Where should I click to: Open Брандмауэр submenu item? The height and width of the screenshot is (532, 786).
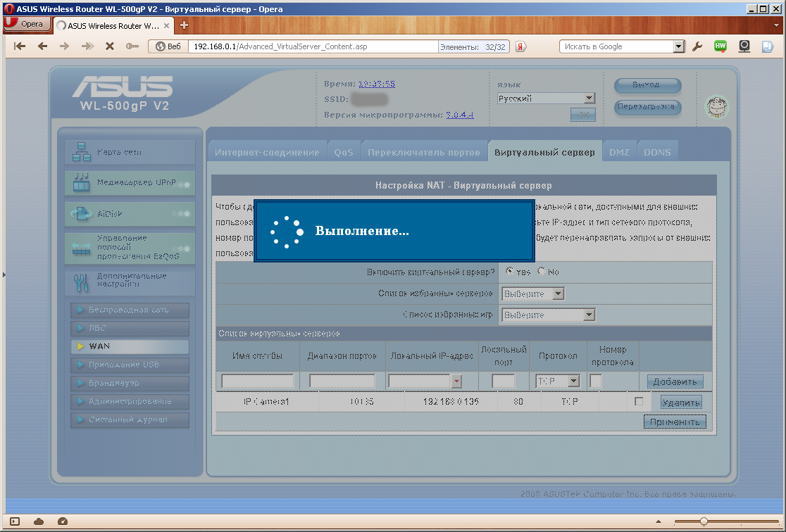130,383
